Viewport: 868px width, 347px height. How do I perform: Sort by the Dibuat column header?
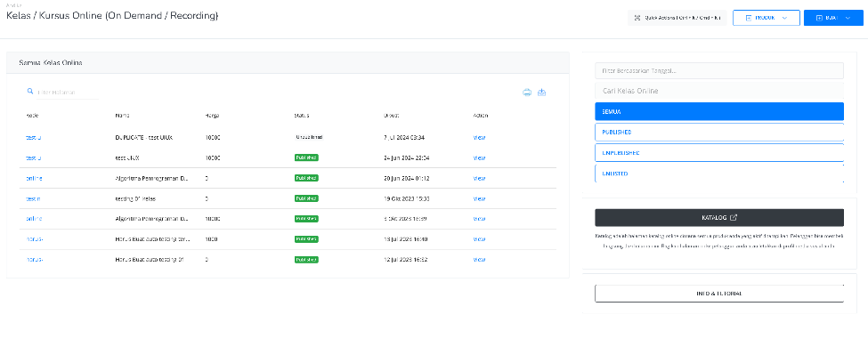[x=392, y=116]
